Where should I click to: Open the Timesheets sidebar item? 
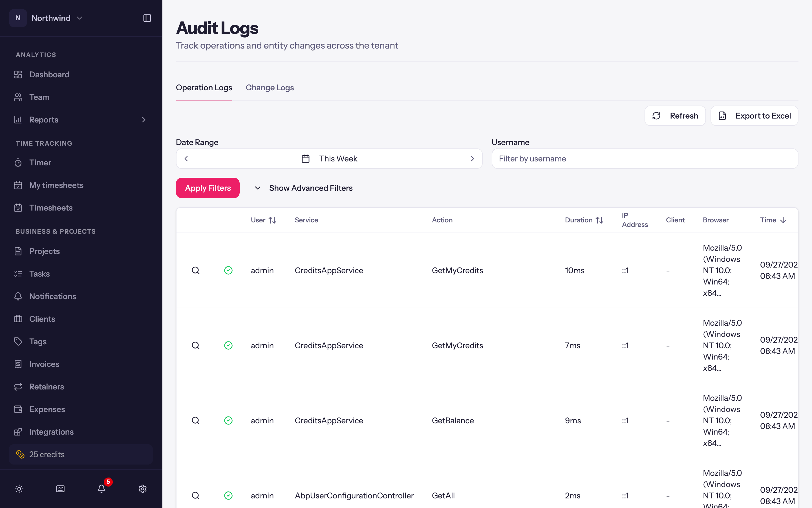[81, 208]
